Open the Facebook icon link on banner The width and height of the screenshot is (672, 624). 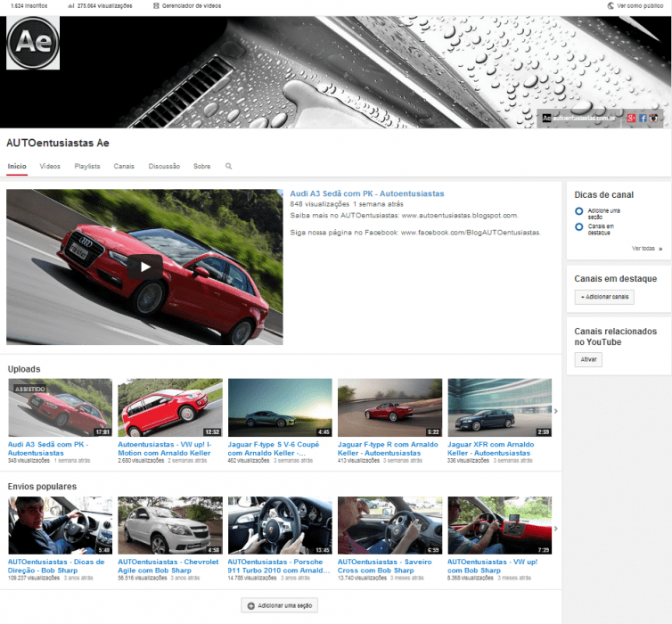(643, 118)
